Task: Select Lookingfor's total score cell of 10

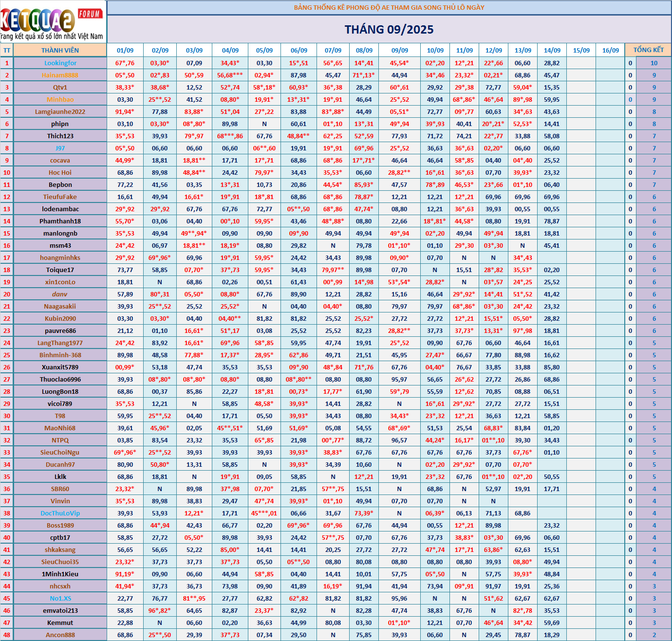Action: (x=654, y=63)
